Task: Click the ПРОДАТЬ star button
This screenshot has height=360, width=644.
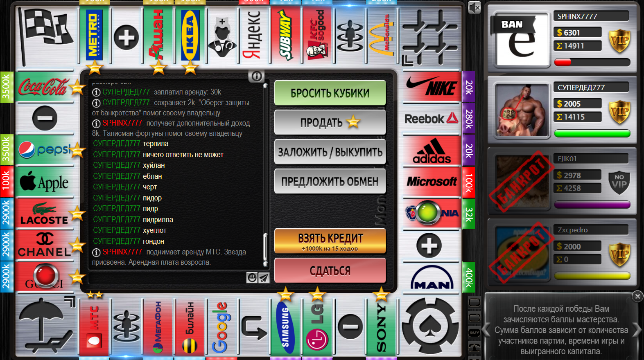Action: point(330,122)
